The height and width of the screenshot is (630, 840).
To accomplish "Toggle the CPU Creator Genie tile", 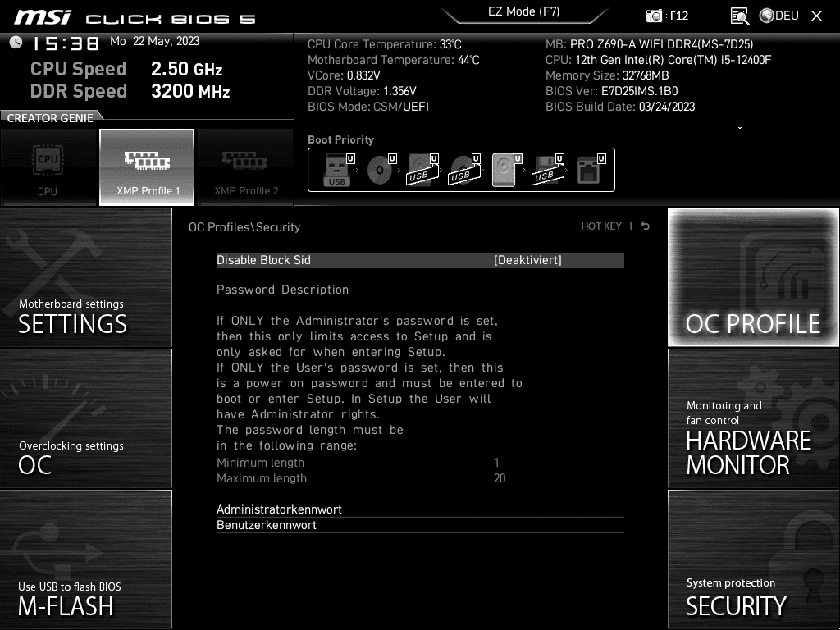I will [x=48, y=167].
